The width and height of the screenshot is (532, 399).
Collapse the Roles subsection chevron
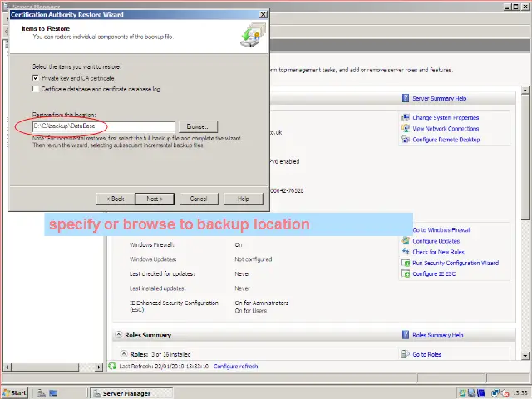[x=123, y=354]
